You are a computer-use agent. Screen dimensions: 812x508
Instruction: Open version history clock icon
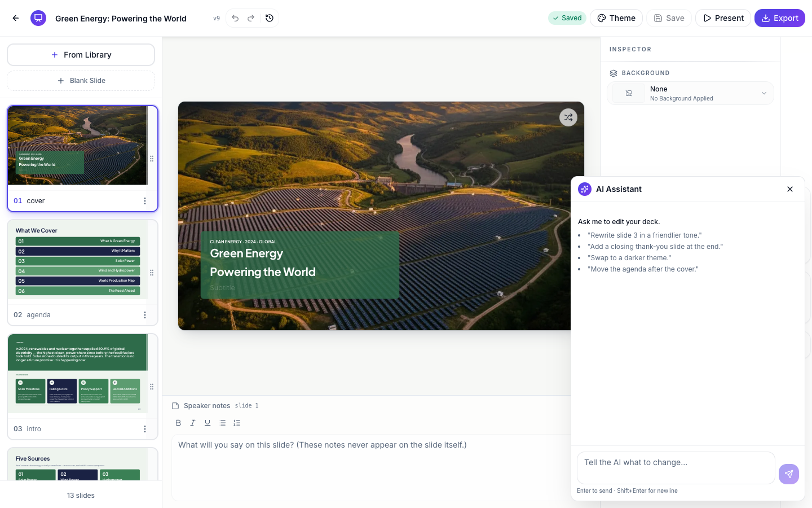pyautogui.click(x=270, y=18)
